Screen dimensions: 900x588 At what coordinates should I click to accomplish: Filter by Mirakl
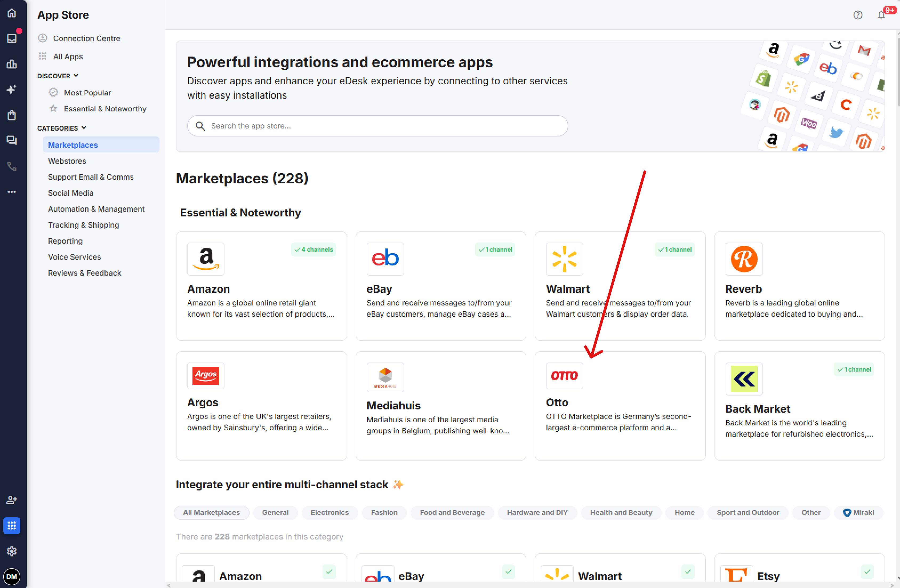coord(858,512)
